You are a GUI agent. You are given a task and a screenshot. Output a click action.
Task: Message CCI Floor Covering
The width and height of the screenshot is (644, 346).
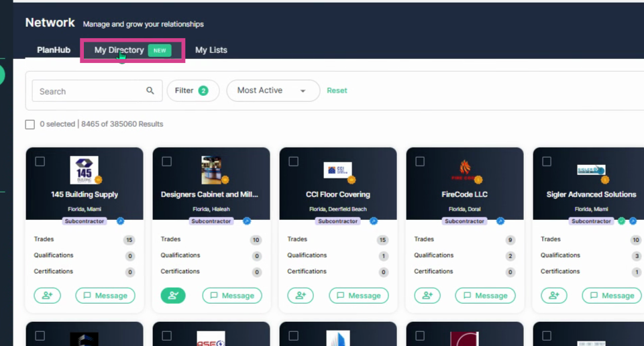(x=358, y=296)
